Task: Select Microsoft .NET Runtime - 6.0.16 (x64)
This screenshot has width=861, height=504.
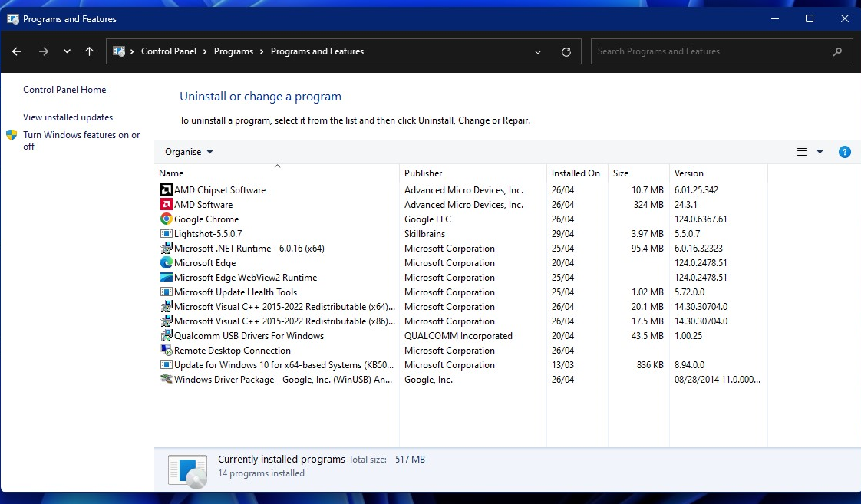Action: click(x=249, y=248)
